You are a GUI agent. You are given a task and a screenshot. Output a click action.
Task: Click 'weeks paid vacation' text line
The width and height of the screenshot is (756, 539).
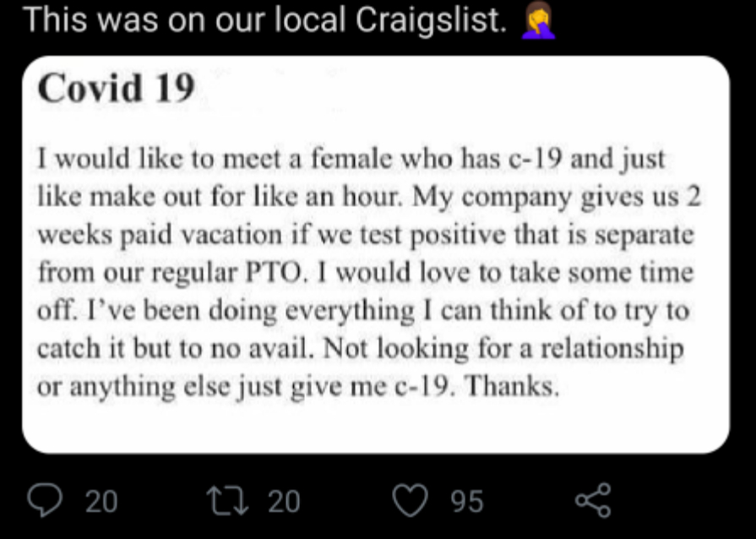pyautogui.click(x=160, y=235)
